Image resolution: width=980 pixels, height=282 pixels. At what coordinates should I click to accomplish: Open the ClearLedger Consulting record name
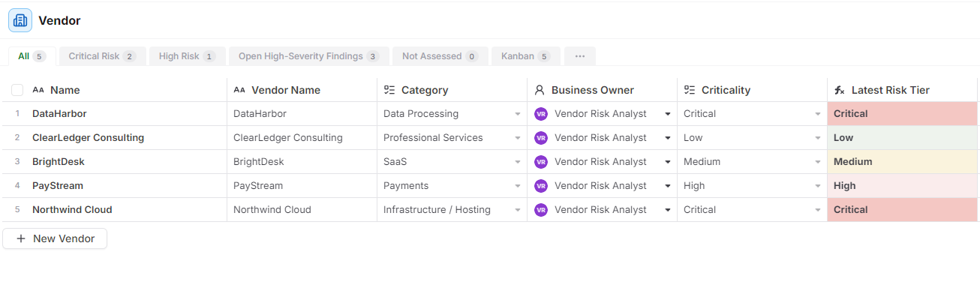tap(88, 138)
